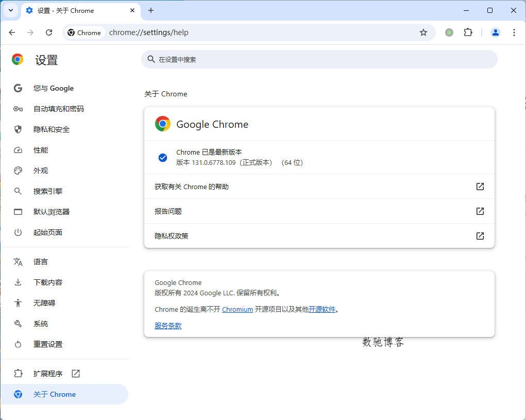Select the 设置 - 关于 Chrome tab
This screenshot has width=526, height=420.
point(80,11)
